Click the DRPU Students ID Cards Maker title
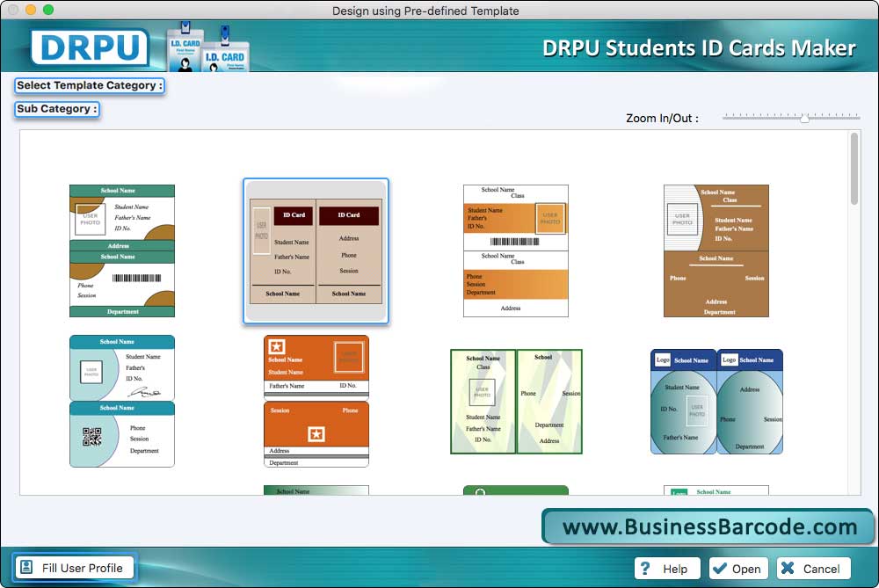This screenshot has height=588, width=879. 699,48
